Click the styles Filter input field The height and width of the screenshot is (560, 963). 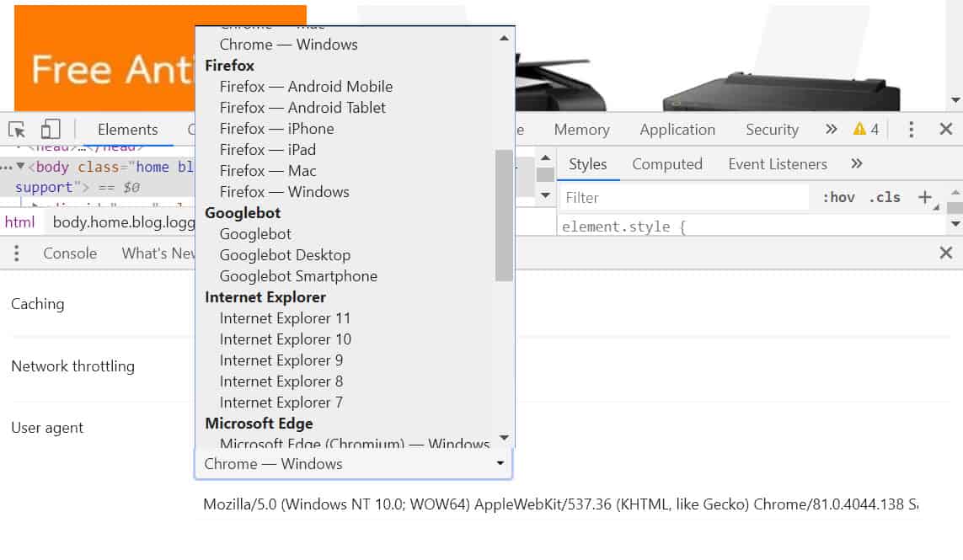[685, 198]
